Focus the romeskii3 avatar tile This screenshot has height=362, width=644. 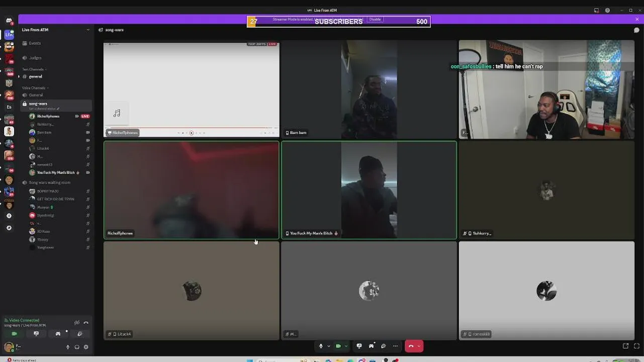pos(546,291)
